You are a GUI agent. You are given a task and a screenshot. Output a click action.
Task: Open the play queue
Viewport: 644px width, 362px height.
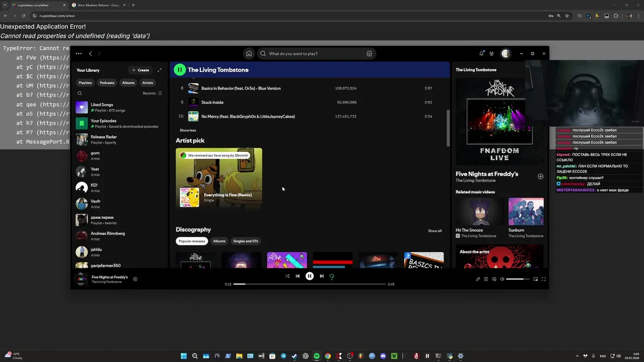point(486,279)
